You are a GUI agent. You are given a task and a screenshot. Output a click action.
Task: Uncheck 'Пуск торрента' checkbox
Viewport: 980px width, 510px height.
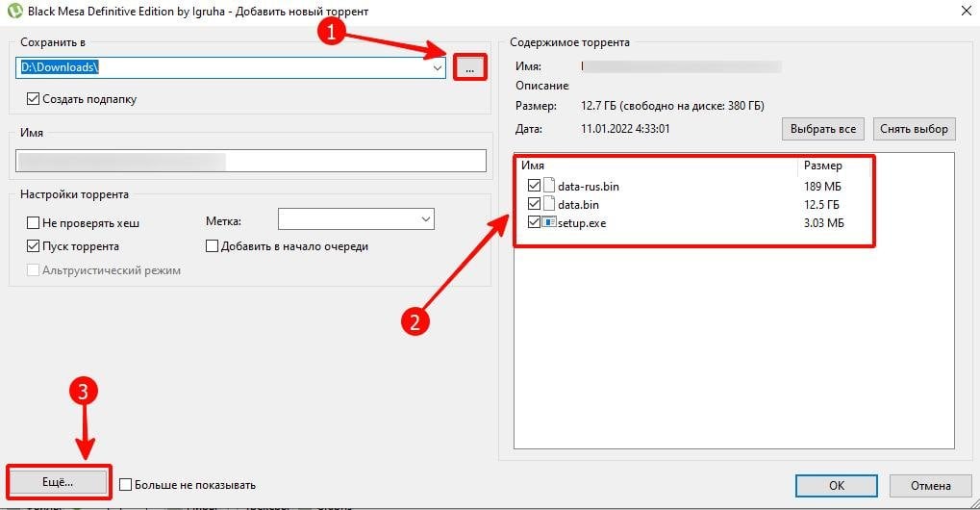click(33, 246)
